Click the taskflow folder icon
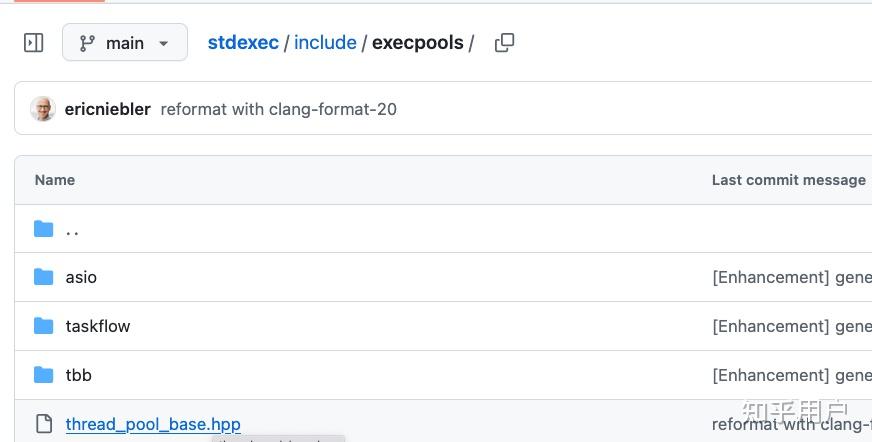This screenshot has width=872, height=442. click(43, 326)
